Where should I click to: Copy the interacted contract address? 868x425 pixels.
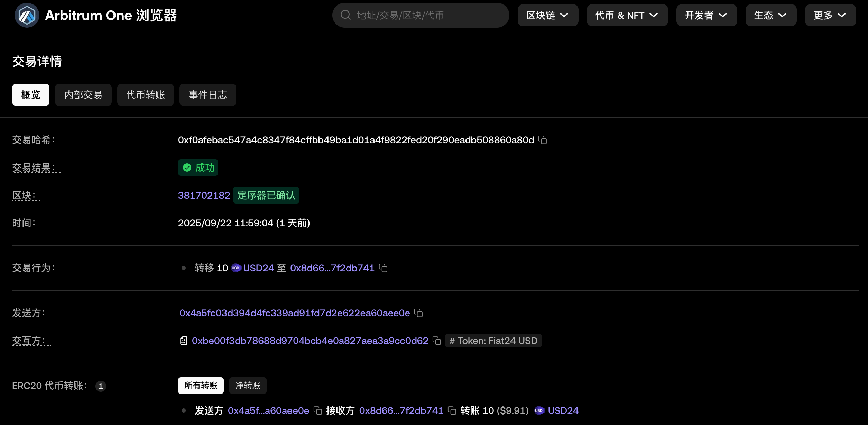[x=437, y=341]
